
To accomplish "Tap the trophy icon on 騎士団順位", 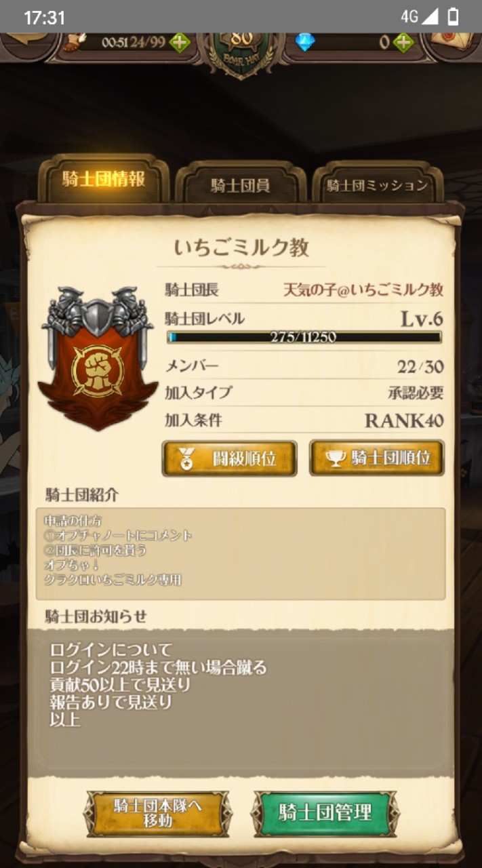I will [x=335, y=458].
